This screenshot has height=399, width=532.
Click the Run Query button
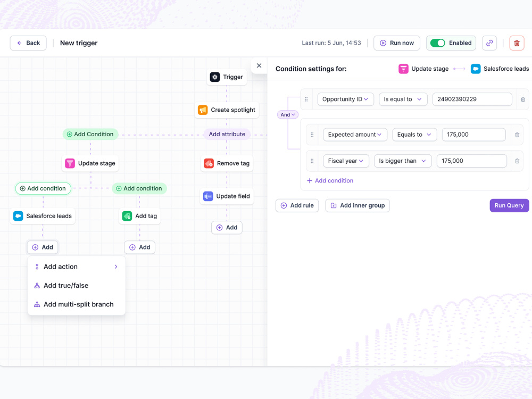pyautogui.click(x=509, y=205)
